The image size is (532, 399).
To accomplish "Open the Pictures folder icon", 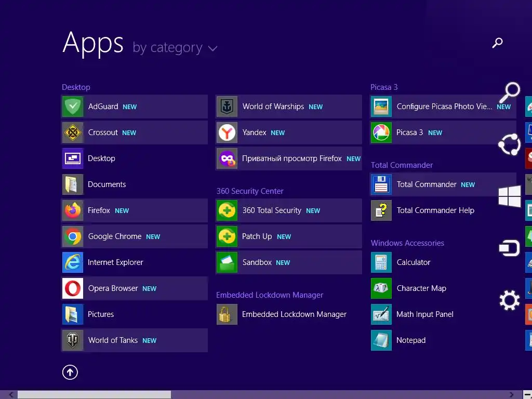I will [73, 314].
